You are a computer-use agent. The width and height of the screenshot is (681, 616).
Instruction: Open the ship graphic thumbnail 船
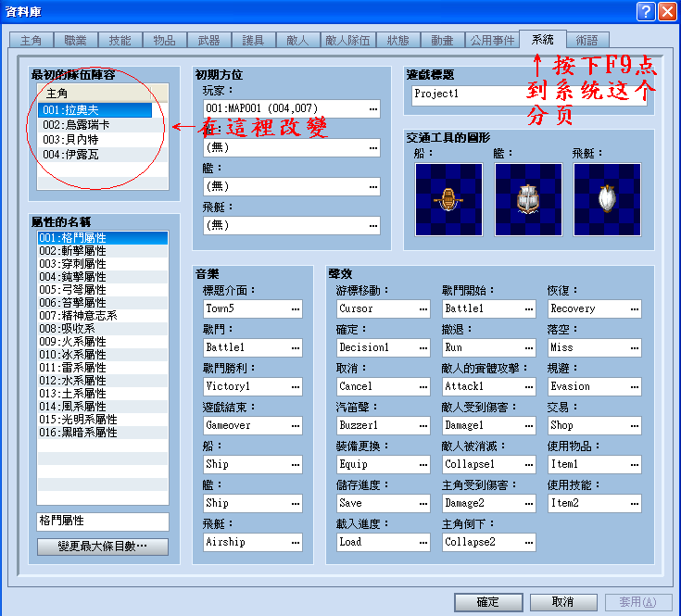448,200
